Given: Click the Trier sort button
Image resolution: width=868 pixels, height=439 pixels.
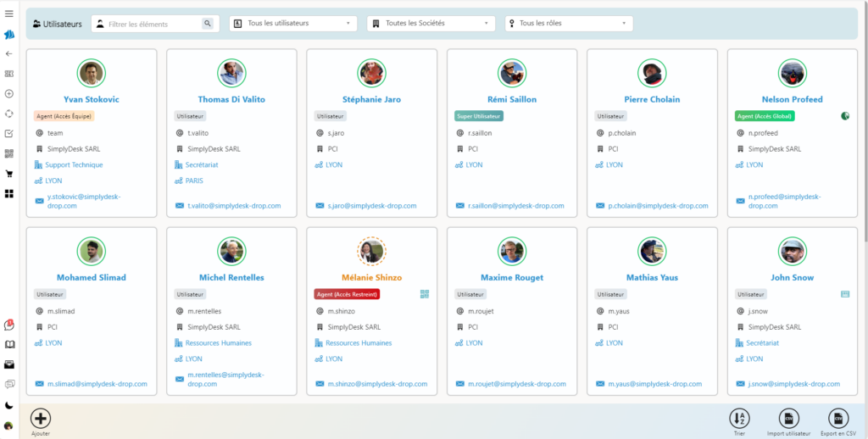Looking at the screenshot, I should (x=740, y=418).
